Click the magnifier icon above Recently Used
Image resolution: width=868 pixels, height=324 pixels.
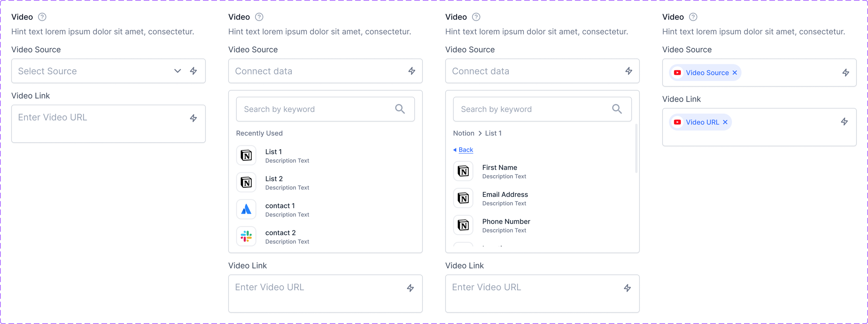click(x=400, y=109)
